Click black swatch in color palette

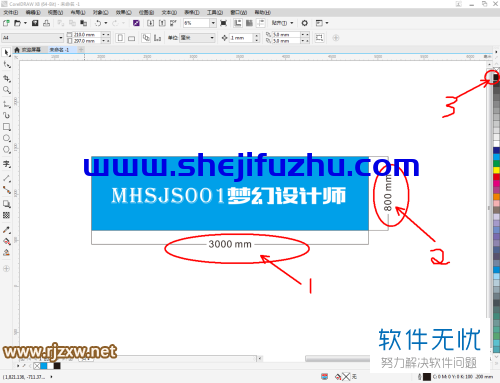[496, 77]
